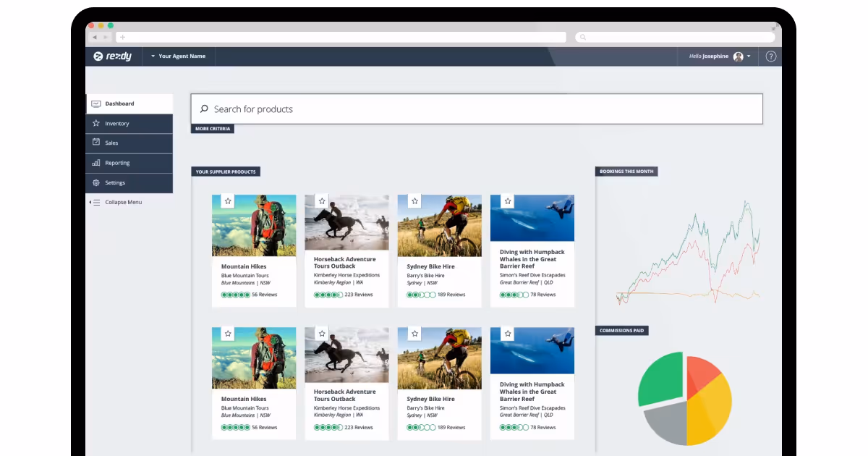Click the Settings gear icon
This screenshot has height=456, width=868.
pos(96,182)
